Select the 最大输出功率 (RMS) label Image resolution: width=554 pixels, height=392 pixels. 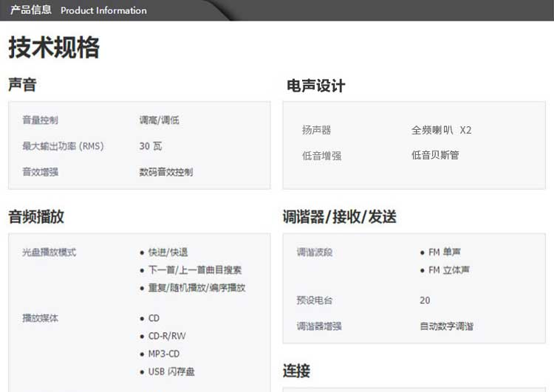point(63,146)
